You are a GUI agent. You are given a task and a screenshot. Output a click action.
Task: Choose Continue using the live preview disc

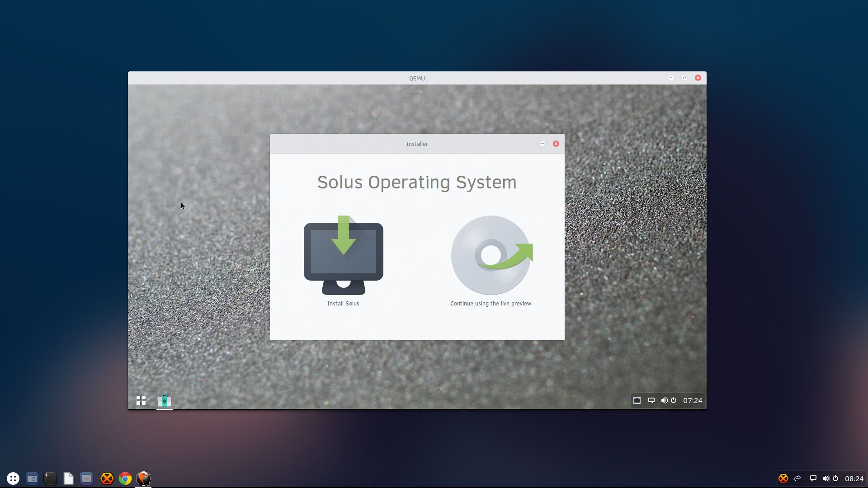pos(491,255)
